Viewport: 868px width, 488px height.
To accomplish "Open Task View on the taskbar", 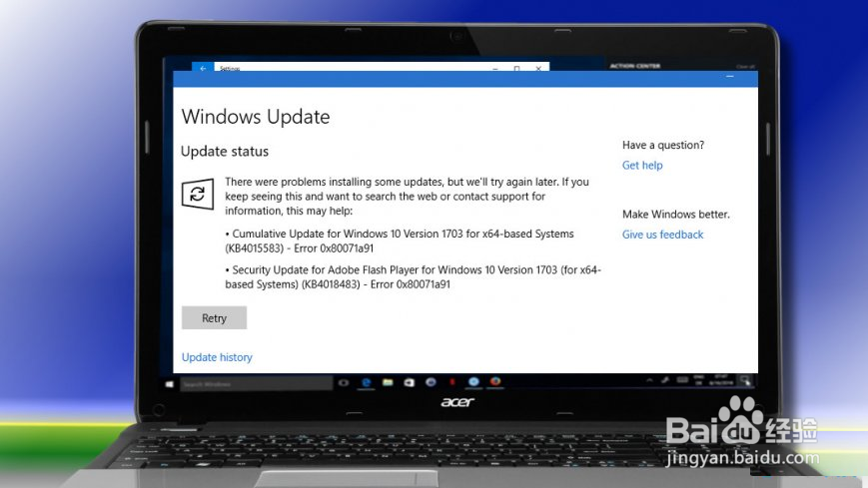I will [x=344, y=382].
